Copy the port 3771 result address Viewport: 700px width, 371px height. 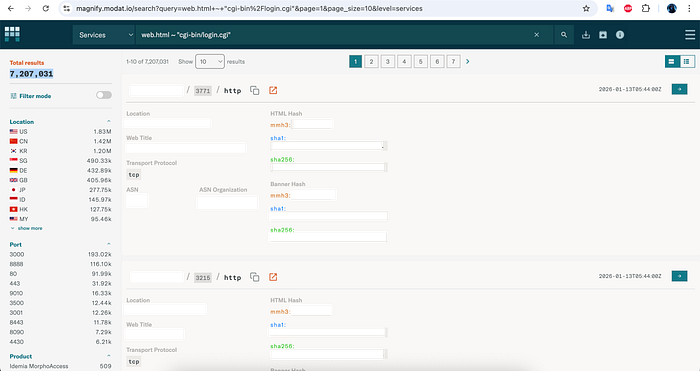(x=254, y=90)
